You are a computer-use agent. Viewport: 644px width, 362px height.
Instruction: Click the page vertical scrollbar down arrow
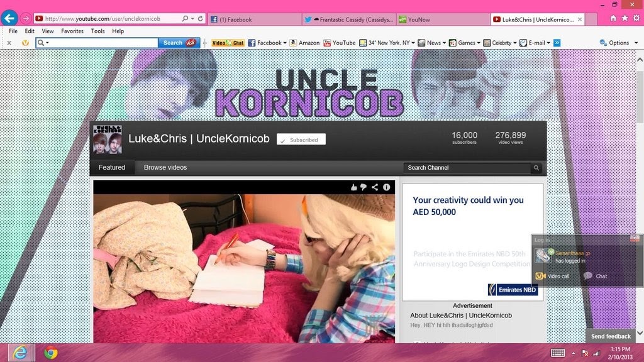click(x=640, y=333)
